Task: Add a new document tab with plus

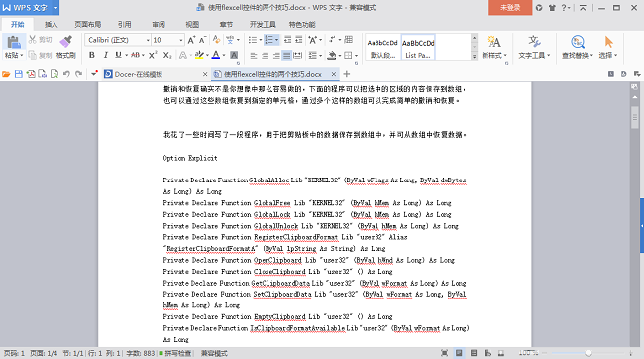Action: click(347, 74)
